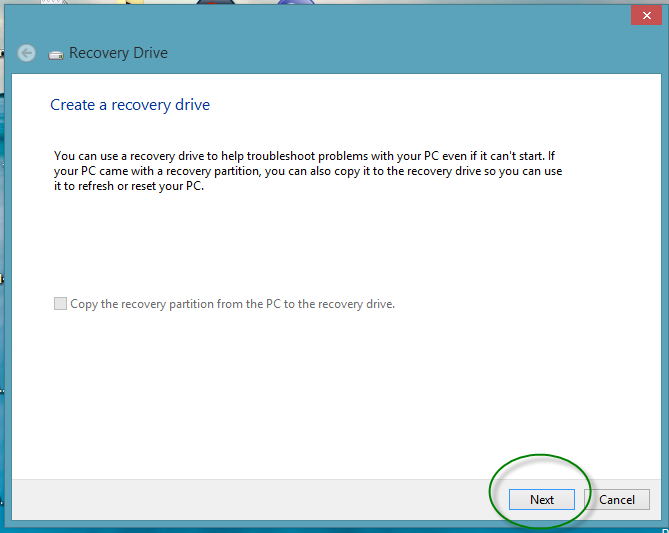Click the recovery drive description paragraph
This screenshot has height=533, width=669.
pos(308,171)
